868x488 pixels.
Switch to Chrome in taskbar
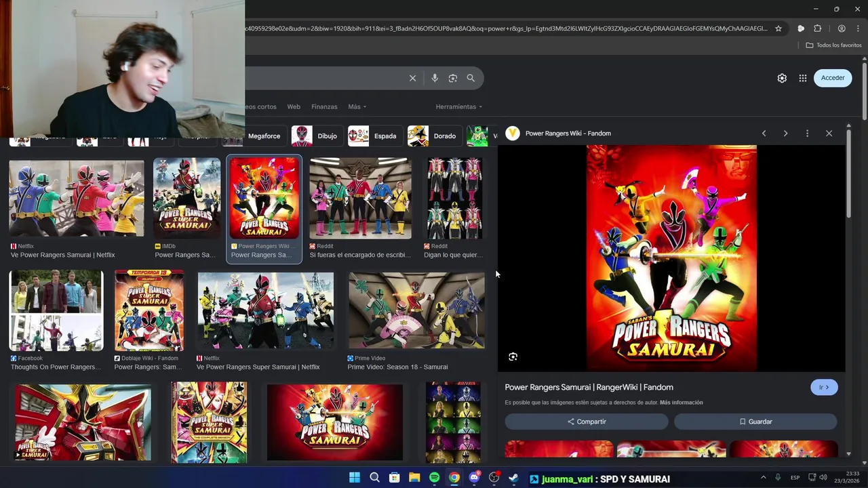(x=454, y=478)
